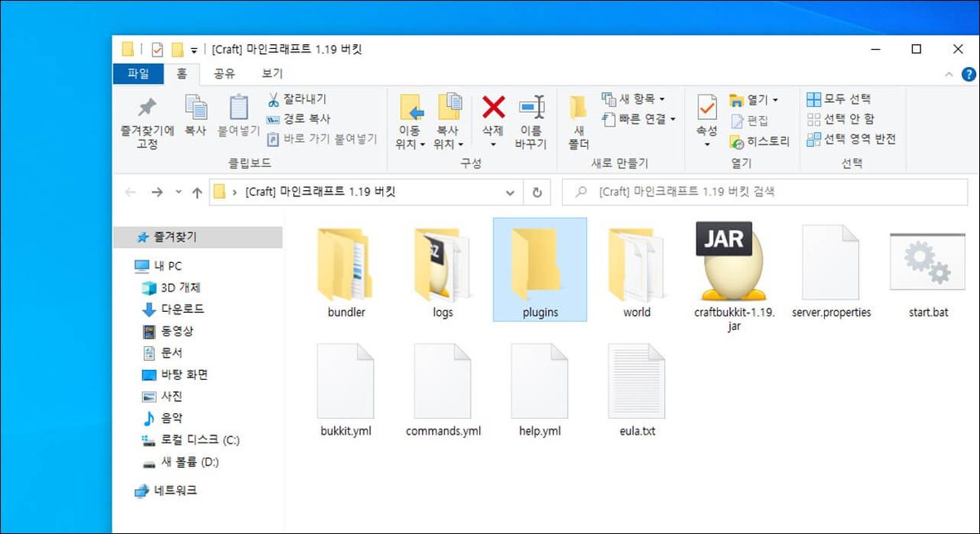Screen dimensions: 980x534
Task: Open the New item (새 항목) dropdown
Action: [x=633, y=99]
